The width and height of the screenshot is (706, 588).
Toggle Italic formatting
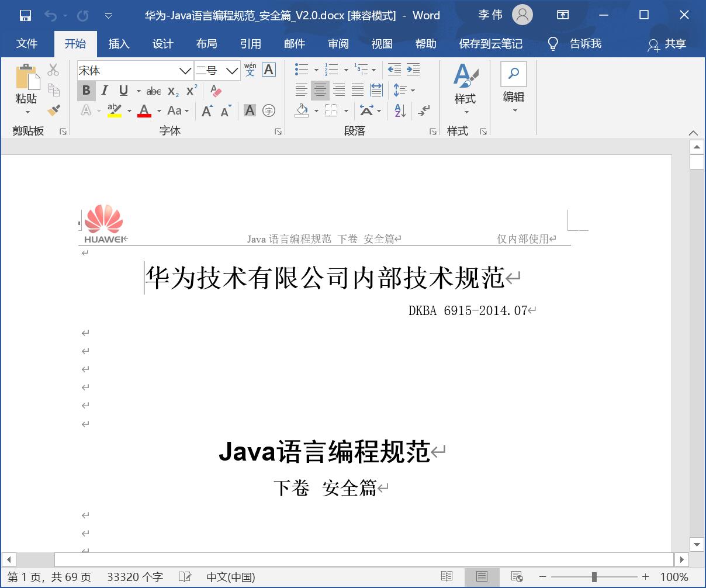[105, 91]
